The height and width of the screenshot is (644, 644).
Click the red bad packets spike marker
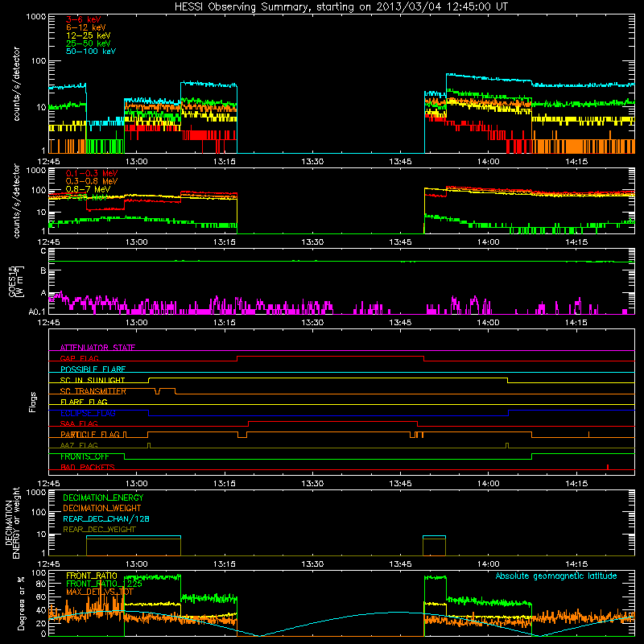point(608,467)
